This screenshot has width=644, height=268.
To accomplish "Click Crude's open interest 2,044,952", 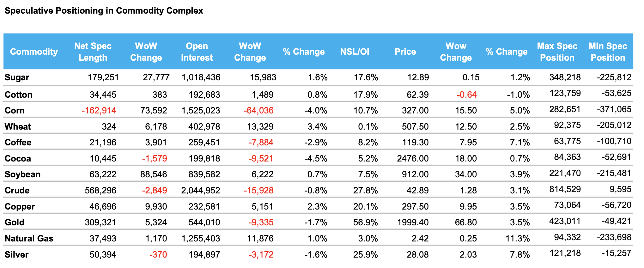I will click(201, 191).
